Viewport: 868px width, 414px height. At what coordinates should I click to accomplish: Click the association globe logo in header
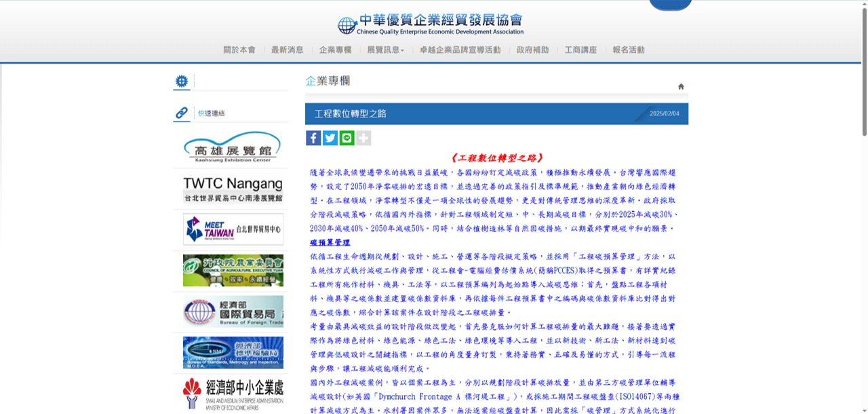point(347,26)
